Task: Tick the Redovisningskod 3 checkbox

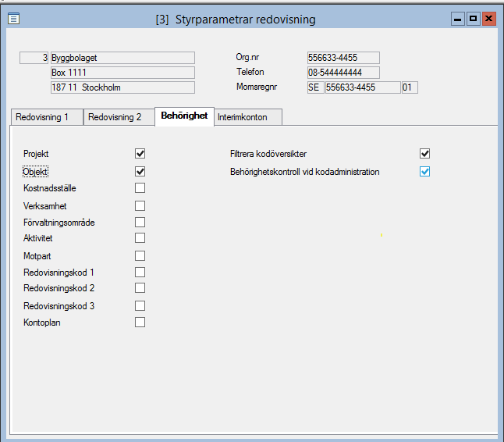Action: 140,306
